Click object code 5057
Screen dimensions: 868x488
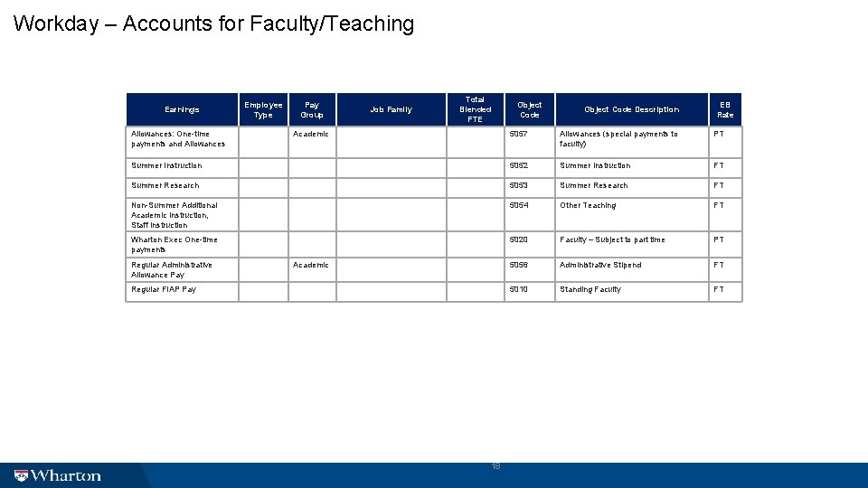click(519, 134)
